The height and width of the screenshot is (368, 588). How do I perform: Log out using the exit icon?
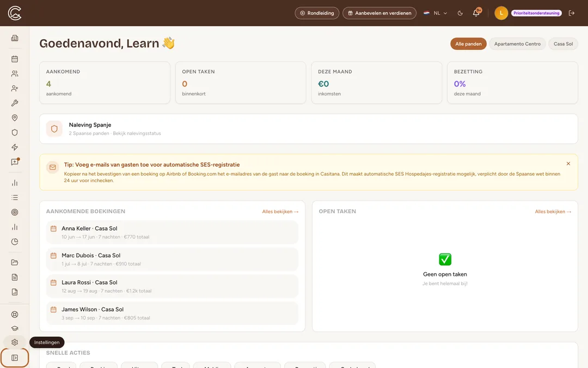(x=572, y=13)
